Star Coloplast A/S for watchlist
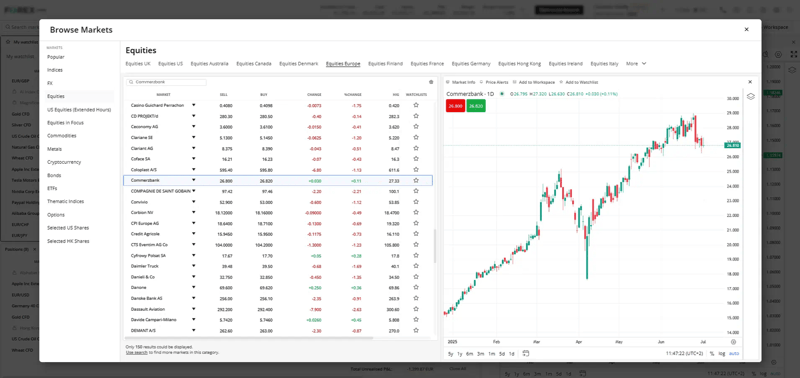Image resolution: width=800 pixels, height=378 pixels. click(416, 169)
